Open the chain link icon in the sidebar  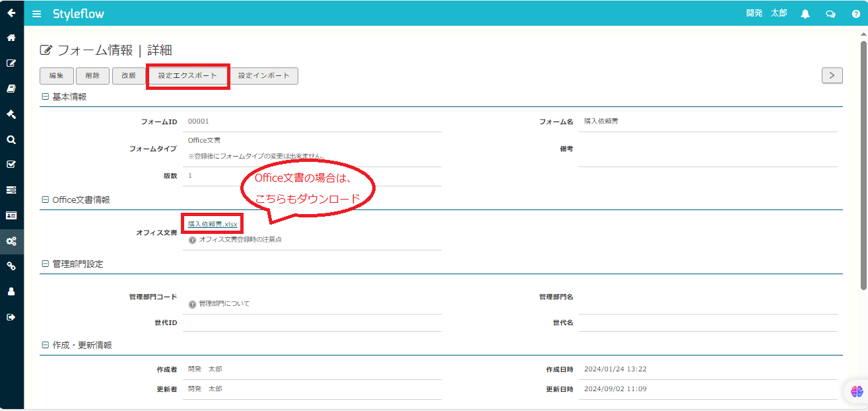click(11, 266)
